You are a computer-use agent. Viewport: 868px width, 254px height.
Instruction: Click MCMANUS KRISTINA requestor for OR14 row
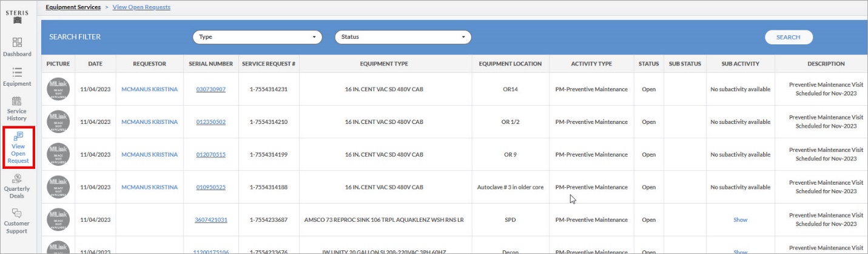coord(150,89)
